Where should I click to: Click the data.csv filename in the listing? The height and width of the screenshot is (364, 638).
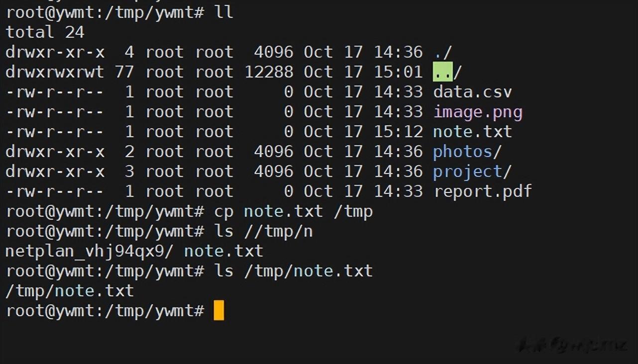click(x=472, y=92)
